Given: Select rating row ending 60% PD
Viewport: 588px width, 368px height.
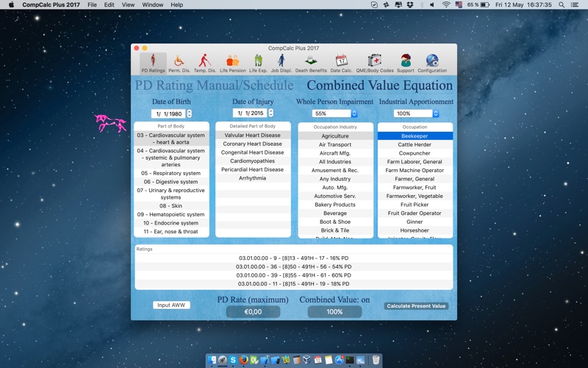Looking at the screenshot, I should pos(293,275).
